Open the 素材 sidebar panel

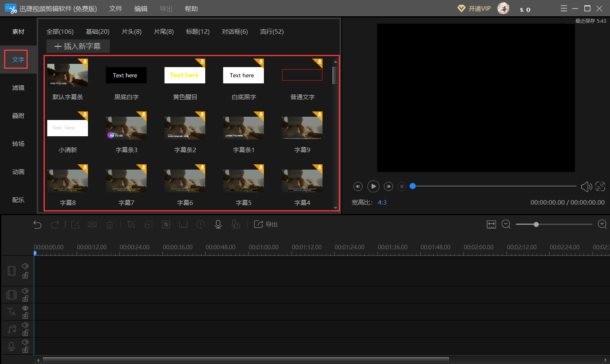click(18, 31)
